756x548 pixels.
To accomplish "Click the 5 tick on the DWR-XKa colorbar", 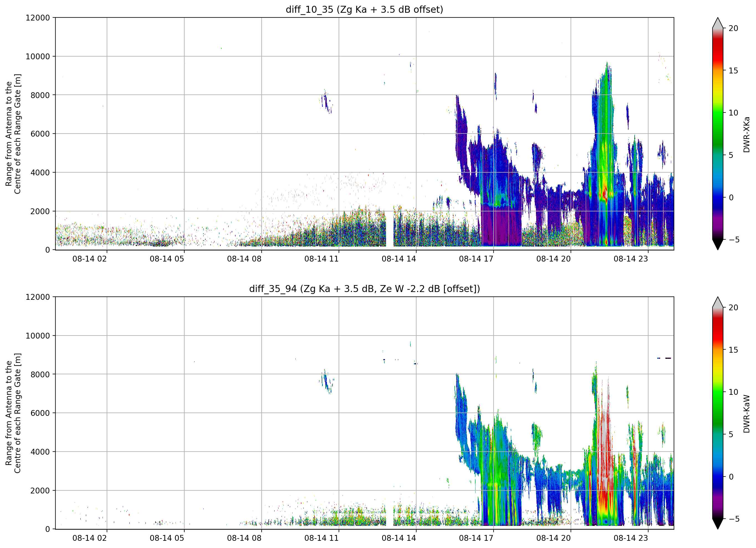I will 731,155.
